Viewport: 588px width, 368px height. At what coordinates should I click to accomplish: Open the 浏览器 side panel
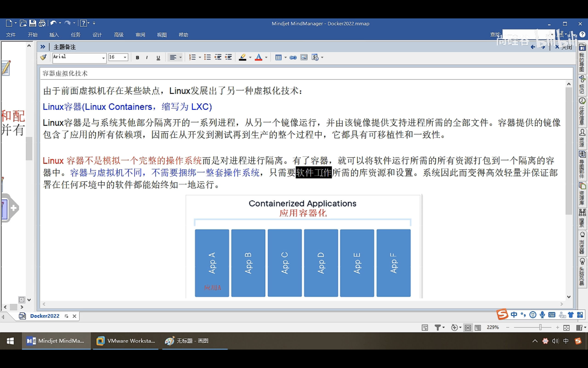pos(582,243)
